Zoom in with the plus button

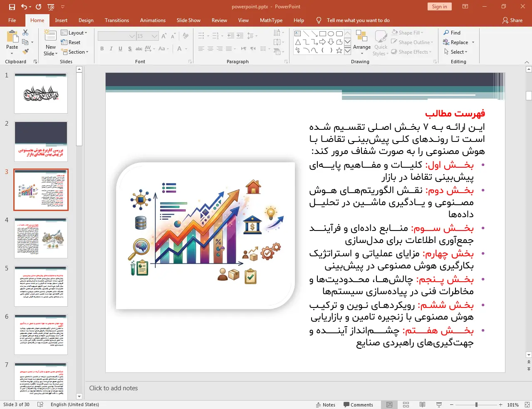pyautogui.click(x=501, y=404)
